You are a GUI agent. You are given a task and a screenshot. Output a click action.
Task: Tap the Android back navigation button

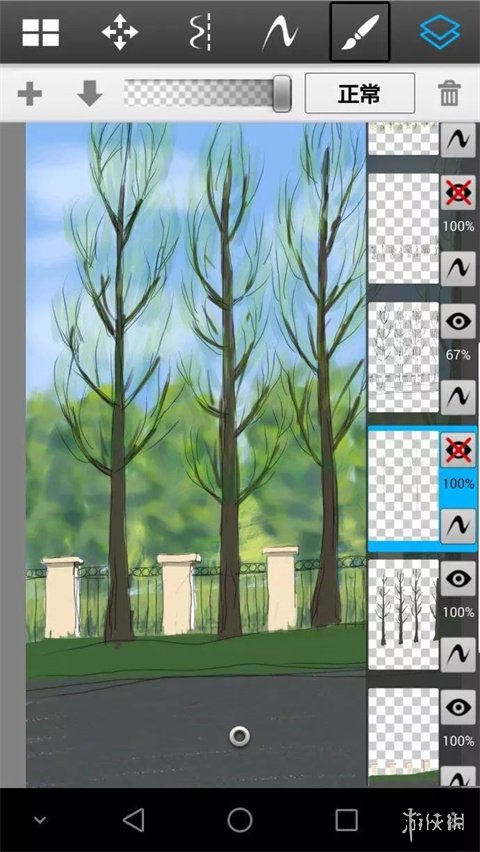[133, 819]
